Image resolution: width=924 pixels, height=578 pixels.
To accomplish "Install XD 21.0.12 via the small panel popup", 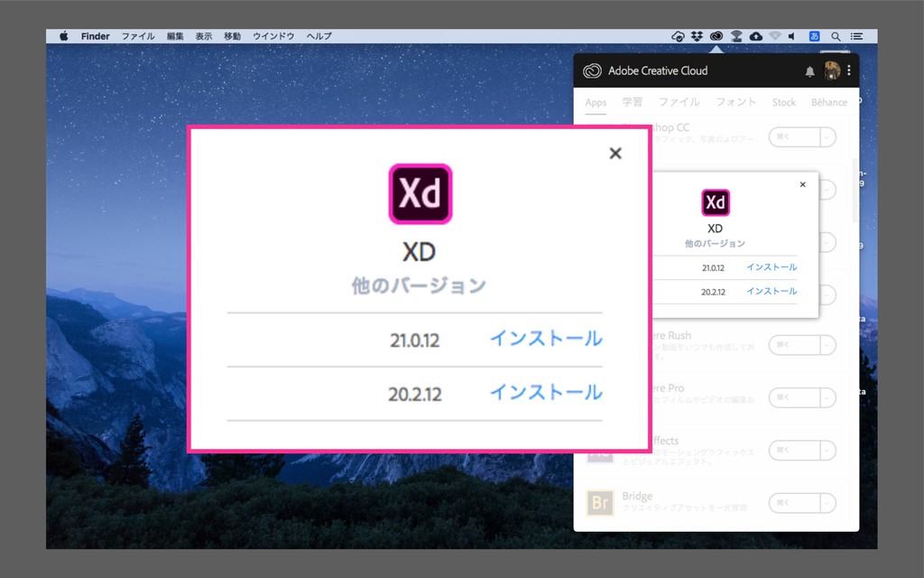I will coord(772,267).
